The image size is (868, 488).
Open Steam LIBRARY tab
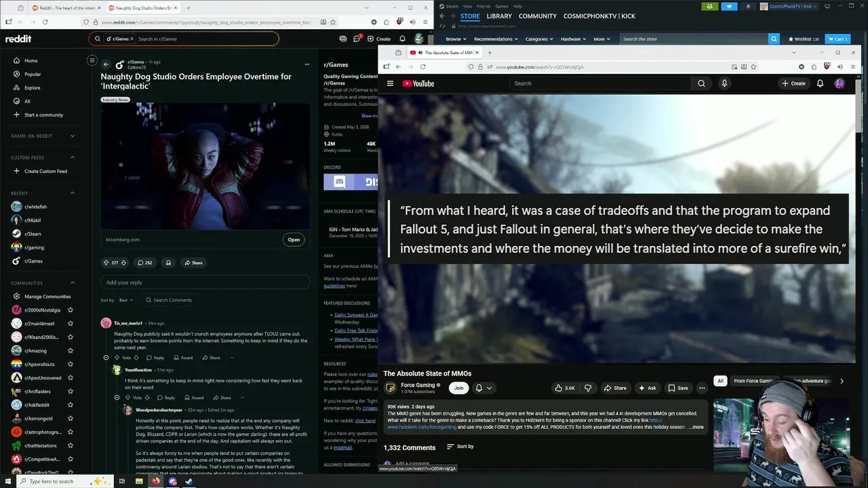(499, 16)
